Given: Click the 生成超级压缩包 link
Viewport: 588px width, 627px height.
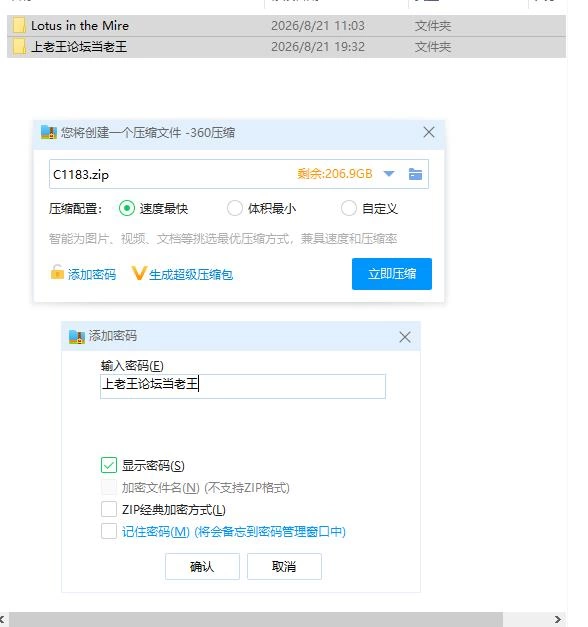Looking at the screenshot, I should [191, 274].
